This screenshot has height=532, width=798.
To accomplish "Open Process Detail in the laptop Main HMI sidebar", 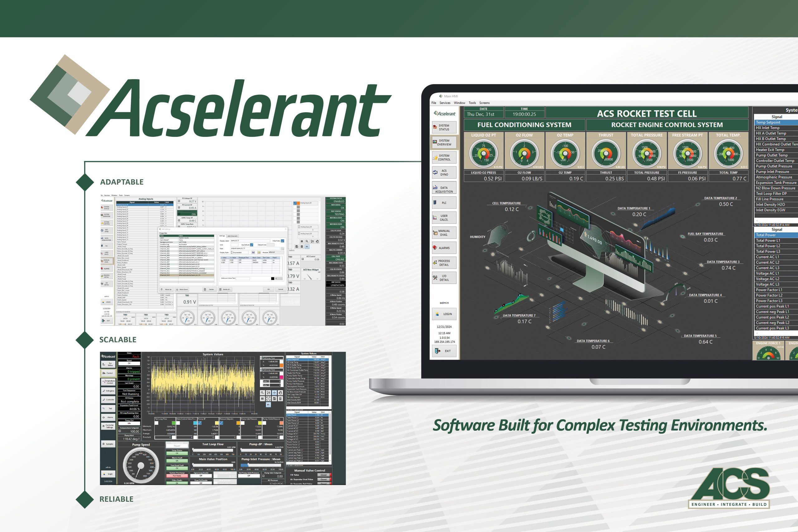I will [x=444, y=263].
